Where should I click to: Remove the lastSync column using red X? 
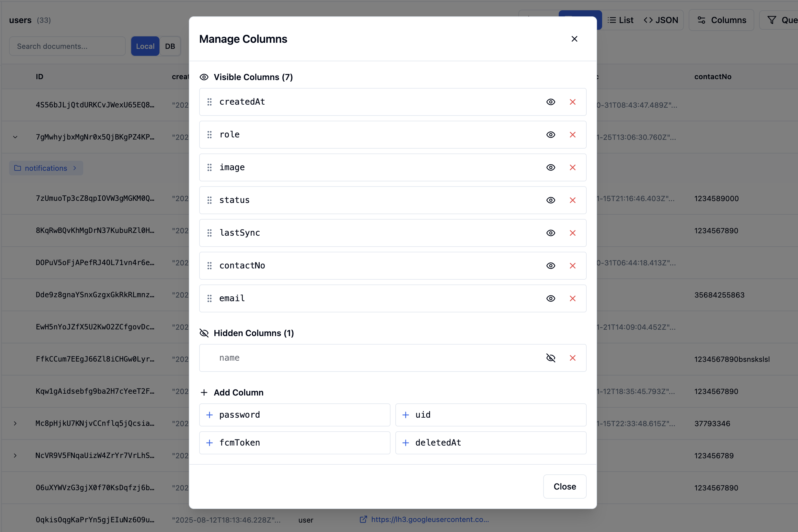pos(573,233)
